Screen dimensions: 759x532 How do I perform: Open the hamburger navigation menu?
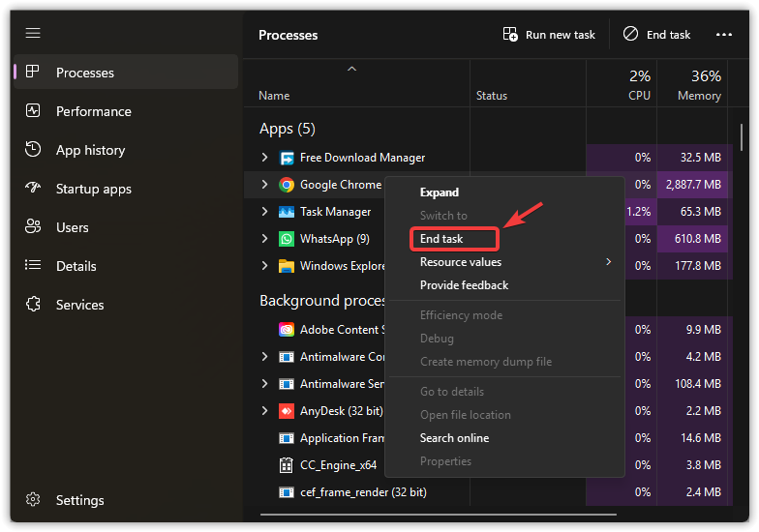[33, 33]
